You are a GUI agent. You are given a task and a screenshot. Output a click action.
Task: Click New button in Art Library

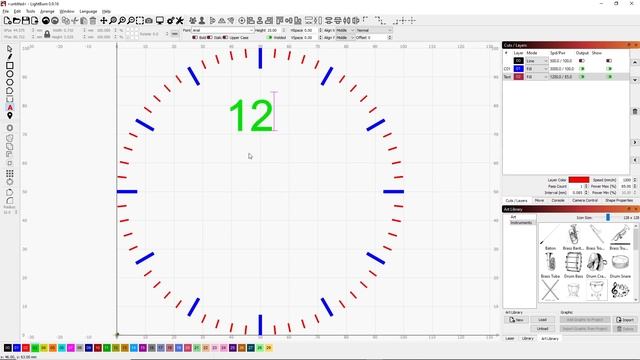click(x=516, y=320)
